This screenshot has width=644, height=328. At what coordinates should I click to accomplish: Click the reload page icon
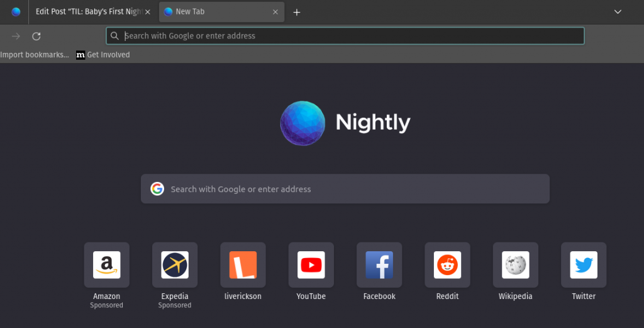tap(36, 36)
